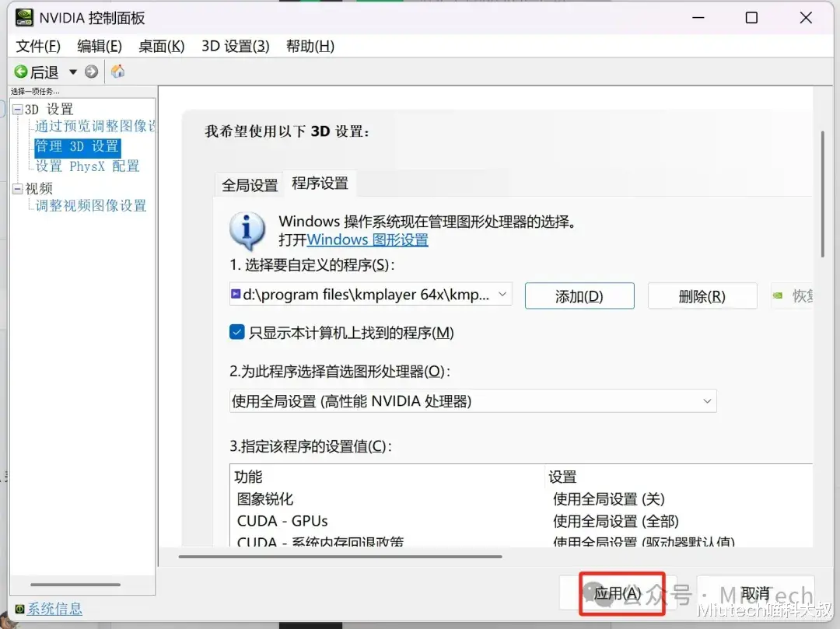Viewport: 840px width, 629px height.
Task: Collapse the 视频 tree node
Action: click(x=18, y=189)
